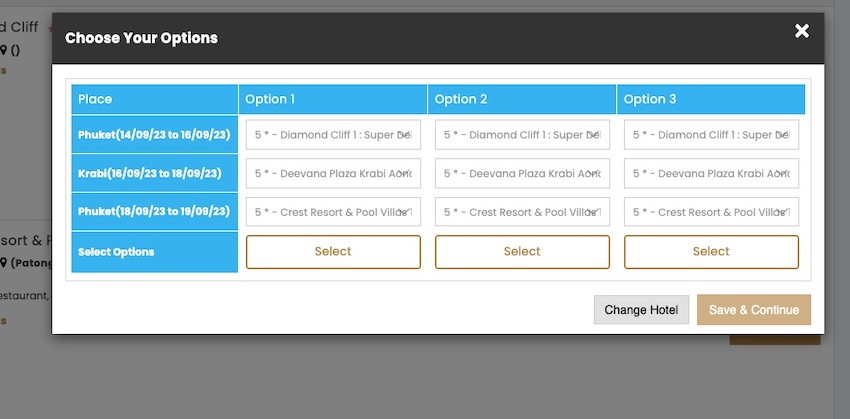
Task: Open Option 1 Crest Resort dropdown
Action: pos(333,212)
